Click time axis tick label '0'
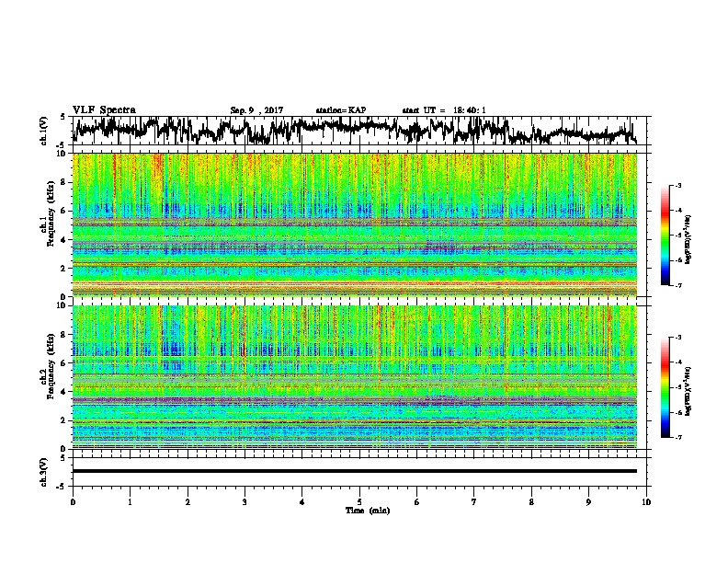728x563 pixels. 73,502
